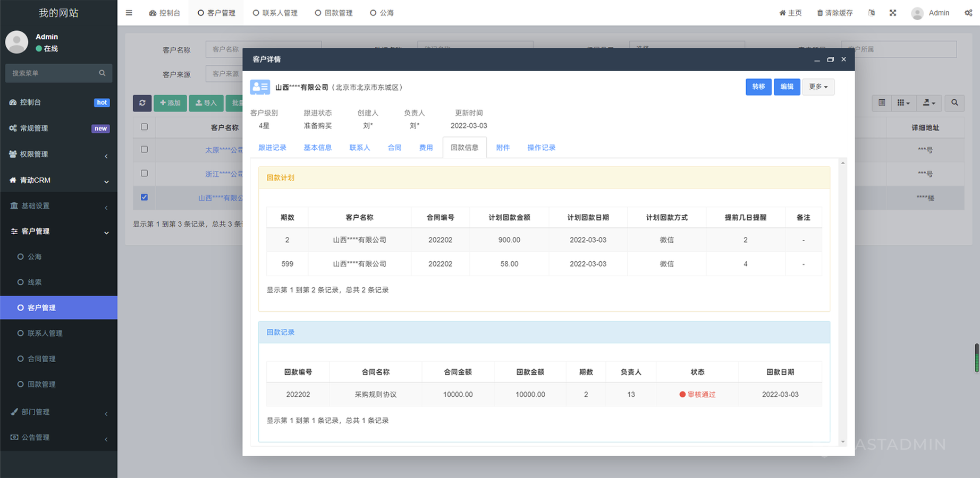
Task: Check the 太原 customer row checkbox
Action: pos(144,150)
